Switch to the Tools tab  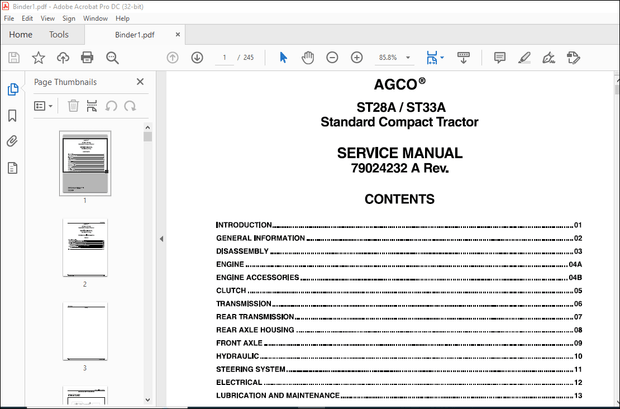pyautogui.click(x=59, y=35)
